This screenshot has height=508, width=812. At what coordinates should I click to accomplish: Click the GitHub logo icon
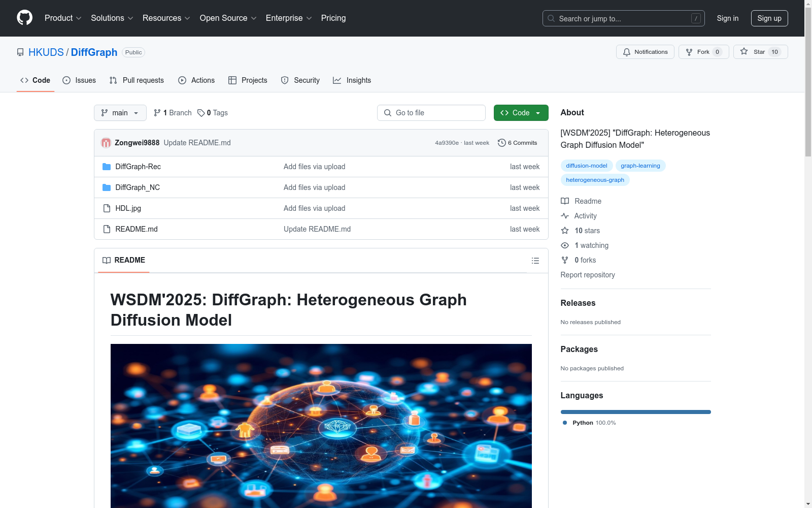coord(24,18)
